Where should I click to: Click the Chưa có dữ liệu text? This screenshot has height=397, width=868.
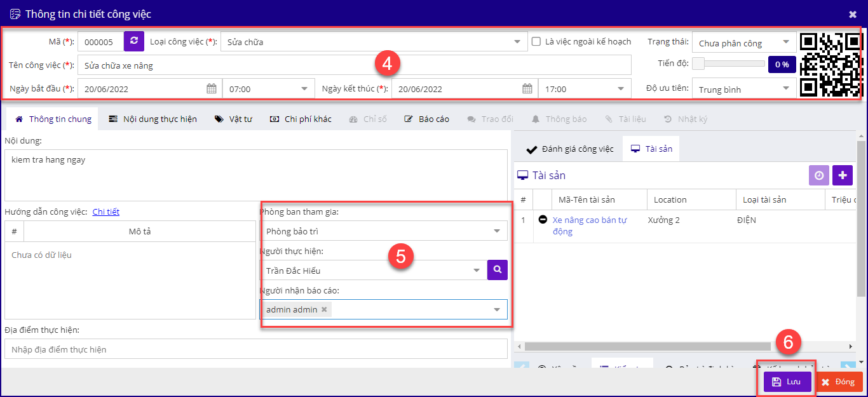tap(41, 255)
